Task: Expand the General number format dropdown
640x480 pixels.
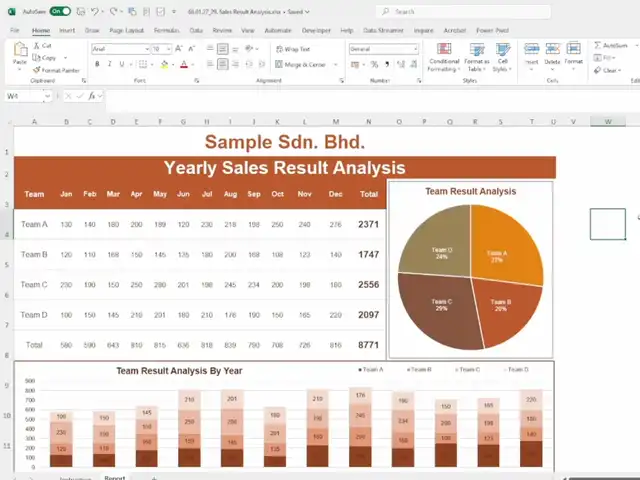Action: tap(414, 48)
